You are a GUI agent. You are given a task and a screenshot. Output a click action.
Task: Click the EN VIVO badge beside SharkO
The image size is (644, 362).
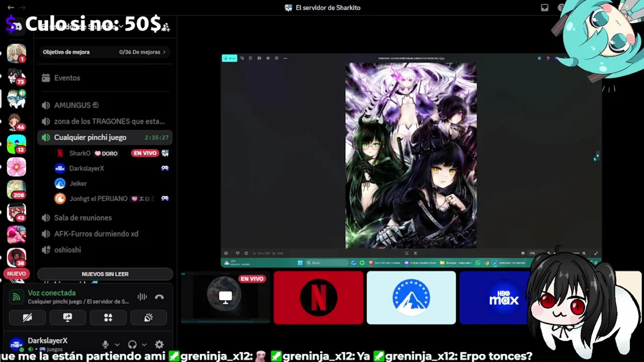tap(145, 153)
